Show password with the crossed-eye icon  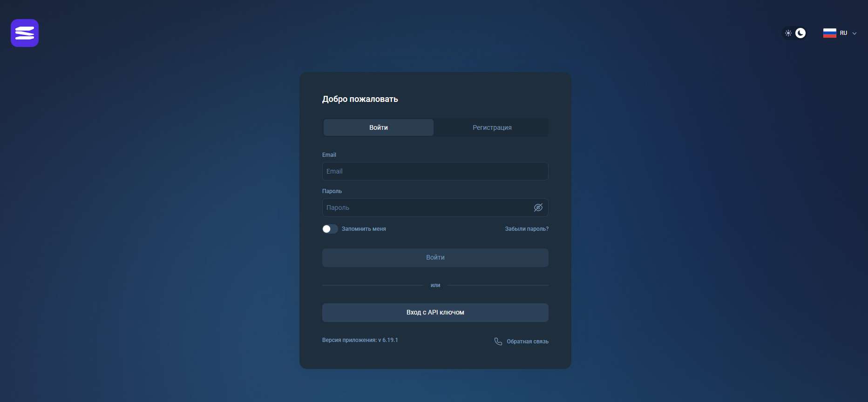point(538,208)
